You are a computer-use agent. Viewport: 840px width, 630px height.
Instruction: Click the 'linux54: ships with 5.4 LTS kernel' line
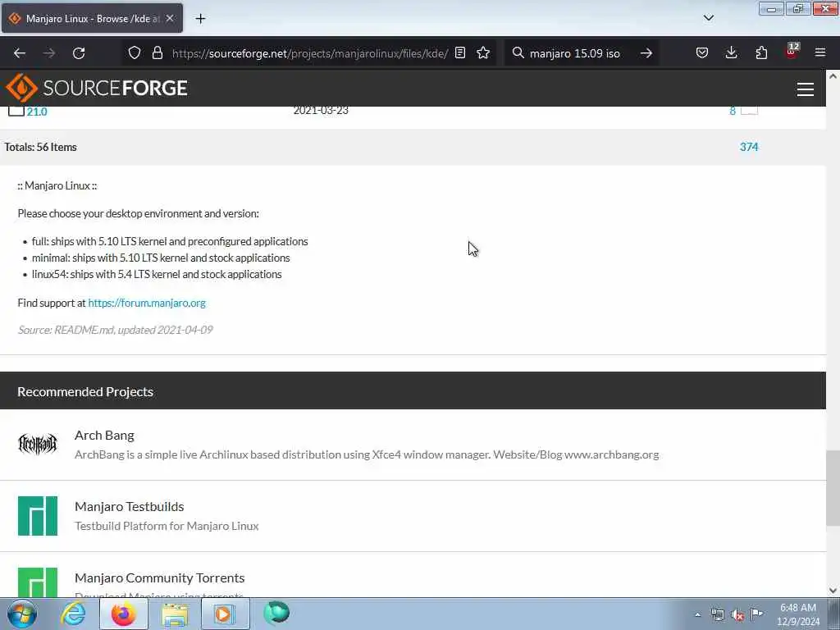(x=157, y=274)
